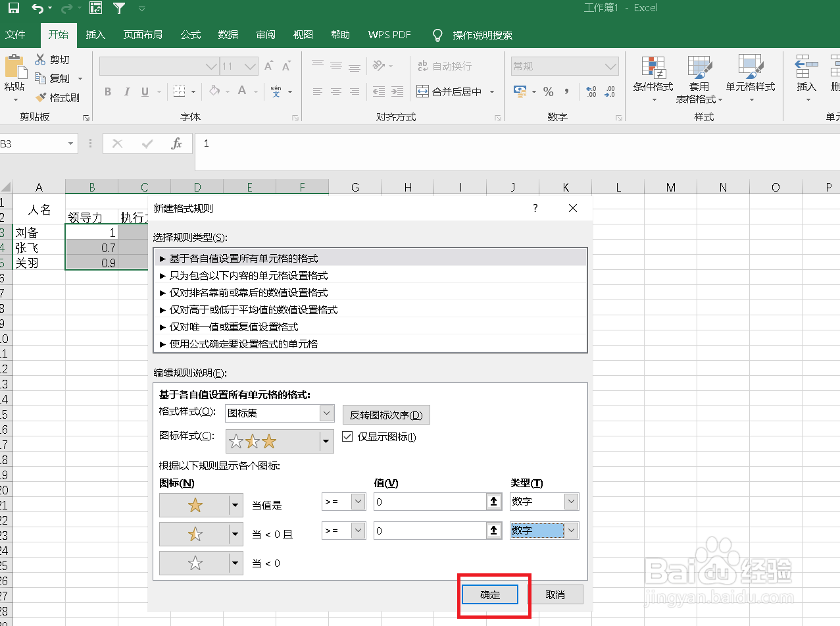Click the Format as Table (套用表格格式) icon
Viewport: 840px width, 626px height.
click(699, 76)
